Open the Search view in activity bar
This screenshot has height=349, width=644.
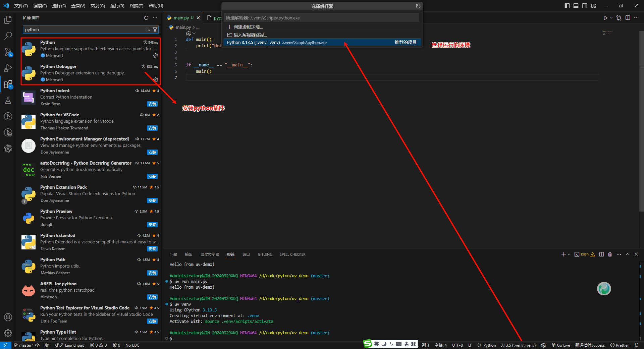pos(8,36)
